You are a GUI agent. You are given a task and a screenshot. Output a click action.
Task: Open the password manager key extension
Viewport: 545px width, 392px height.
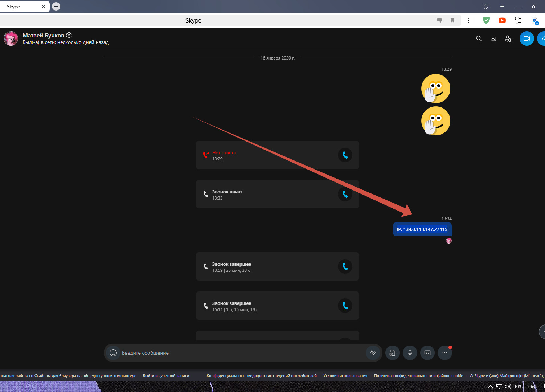click(518, 20)
